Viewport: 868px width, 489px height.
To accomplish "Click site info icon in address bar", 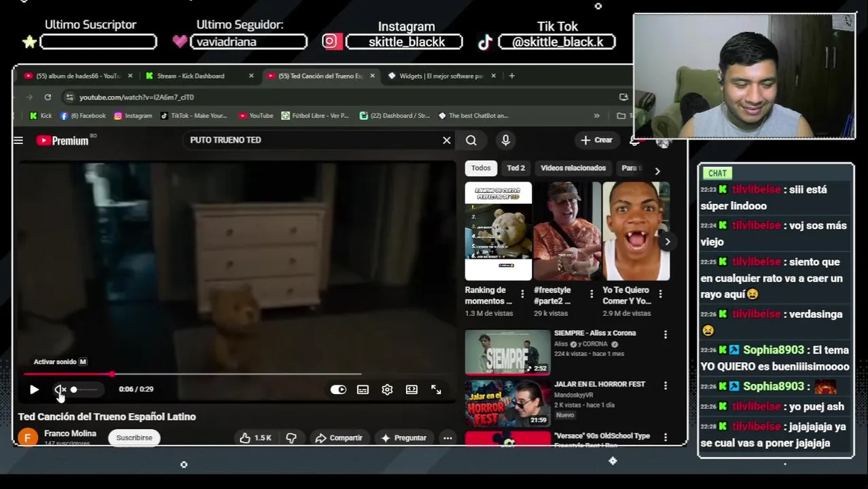I will coord(69,97).
